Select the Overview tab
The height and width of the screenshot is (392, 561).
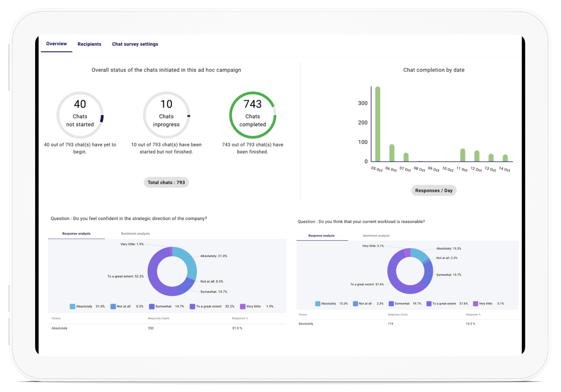56,44
